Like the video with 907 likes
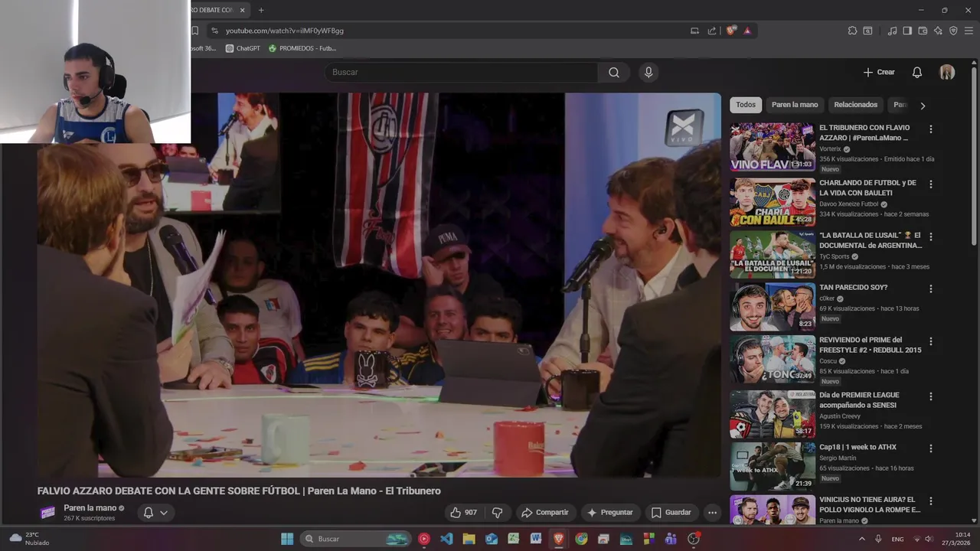The height and width of the screenshot is (551, 980). [464, 512]
